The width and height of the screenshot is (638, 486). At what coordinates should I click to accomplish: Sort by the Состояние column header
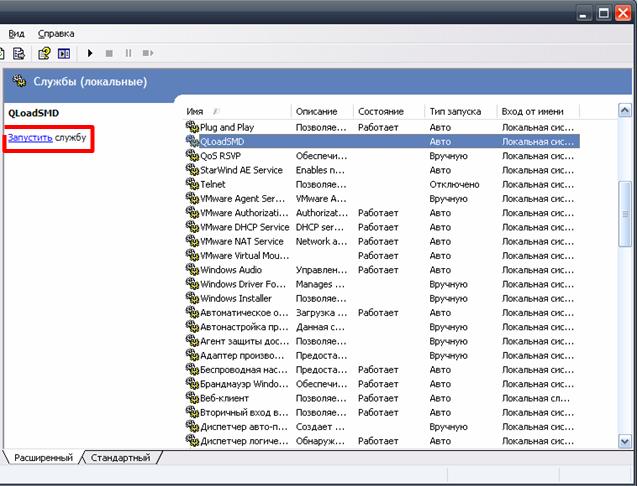[389, 111]
